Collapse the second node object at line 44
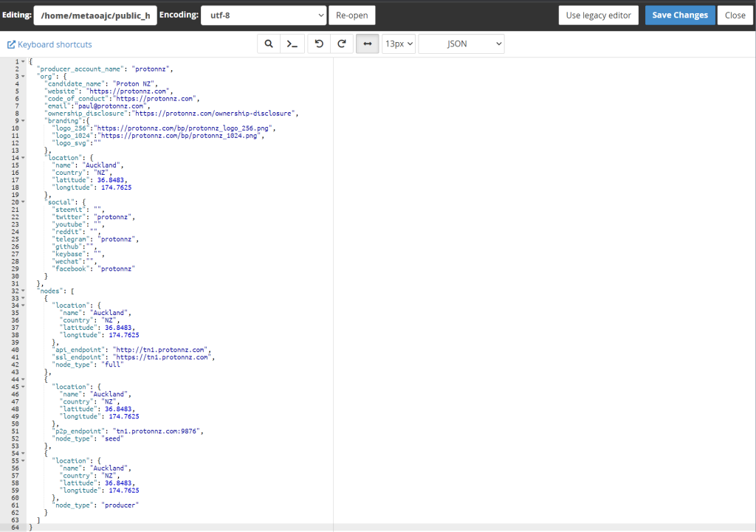Screen dimensions: 756x532 point(23,379)
